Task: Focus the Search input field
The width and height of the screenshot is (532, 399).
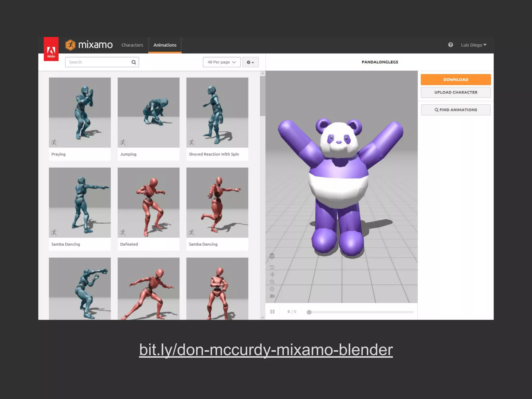Action: pos(102,62)
